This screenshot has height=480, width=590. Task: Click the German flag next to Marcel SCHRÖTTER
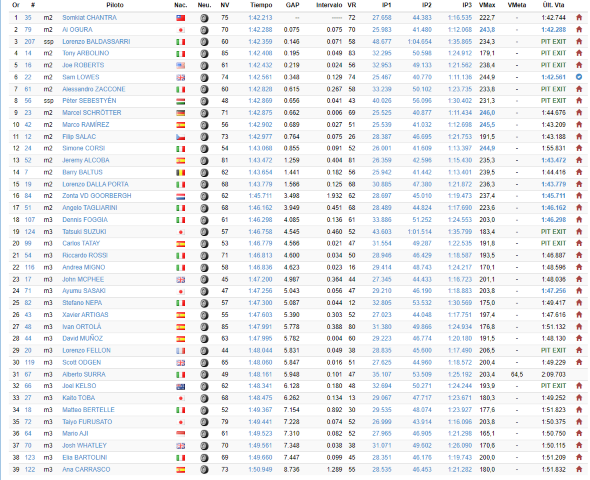[181, 113]
